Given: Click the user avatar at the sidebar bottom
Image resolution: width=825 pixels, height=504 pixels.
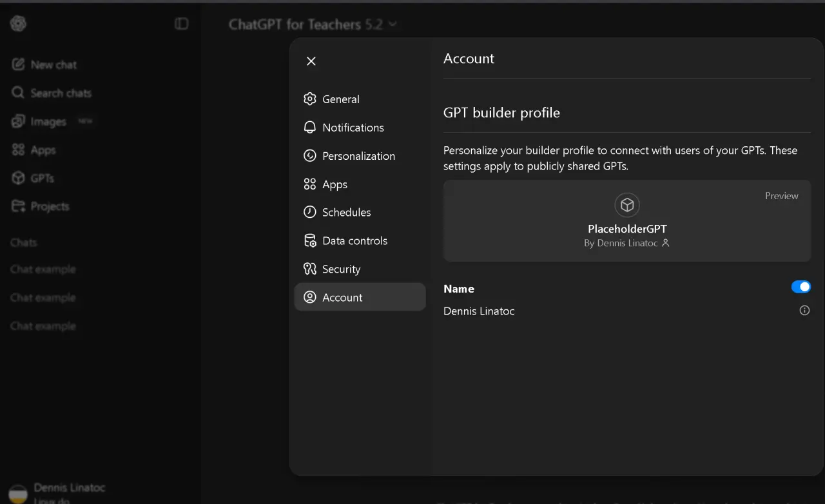Looking at the screenshot, I should point(18,494).
